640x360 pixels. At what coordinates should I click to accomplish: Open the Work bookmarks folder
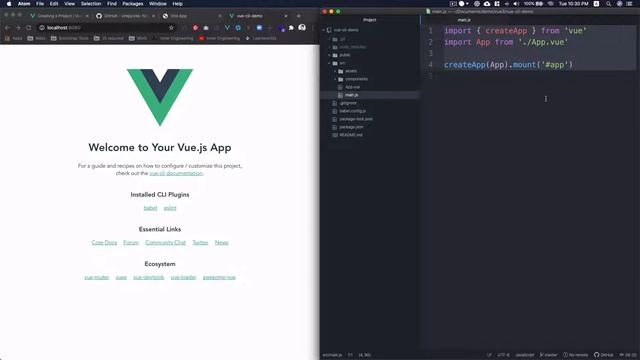point(138,38)
